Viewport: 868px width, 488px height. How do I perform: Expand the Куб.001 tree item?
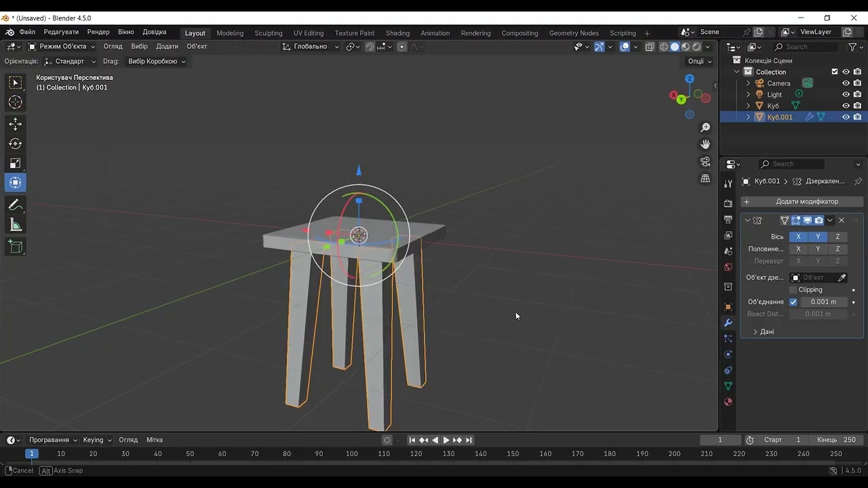click(749, 117)
